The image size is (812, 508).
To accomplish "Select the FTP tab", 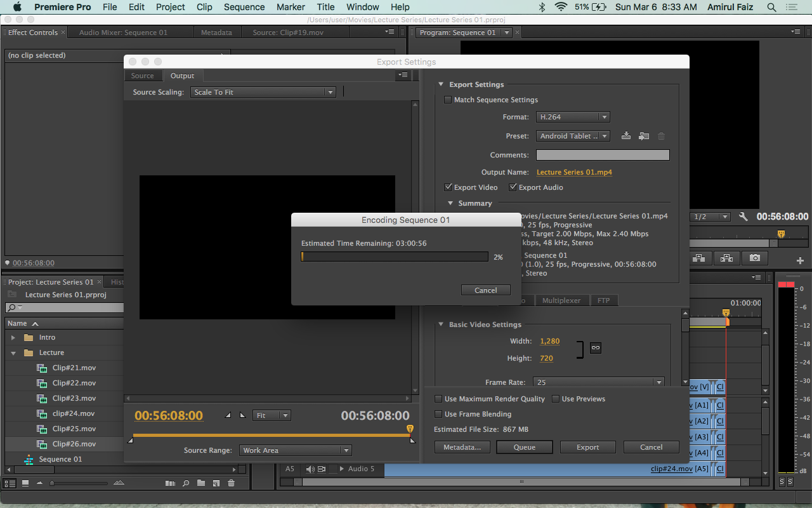I will tap(604, 300).
